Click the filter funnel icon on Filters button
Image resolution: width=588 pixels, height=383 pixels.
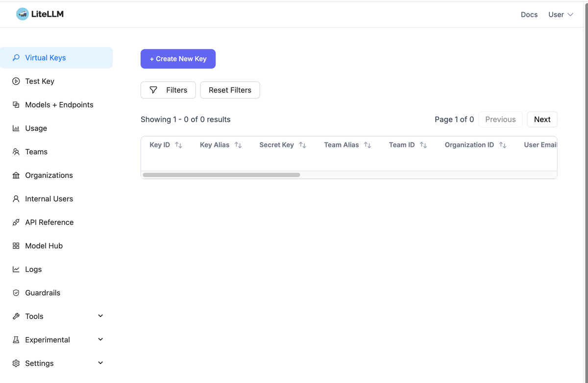(153, 90)
